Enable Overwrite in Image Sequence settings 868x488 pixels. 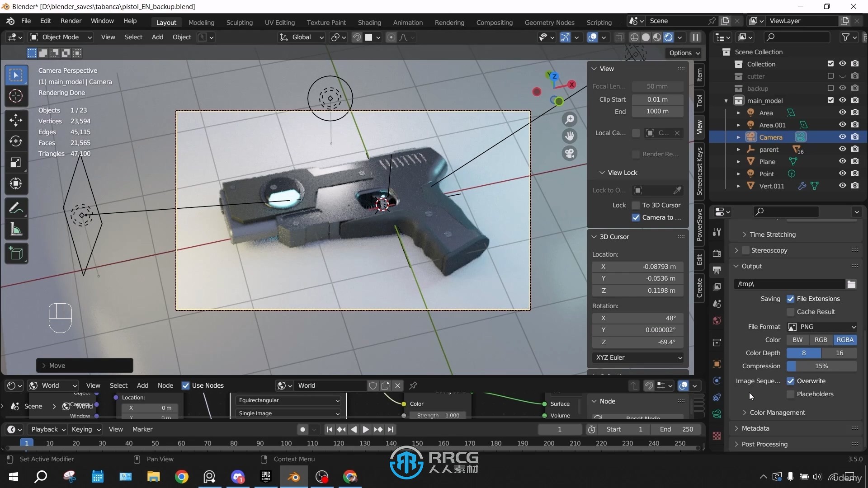click(x=791, y=380)
